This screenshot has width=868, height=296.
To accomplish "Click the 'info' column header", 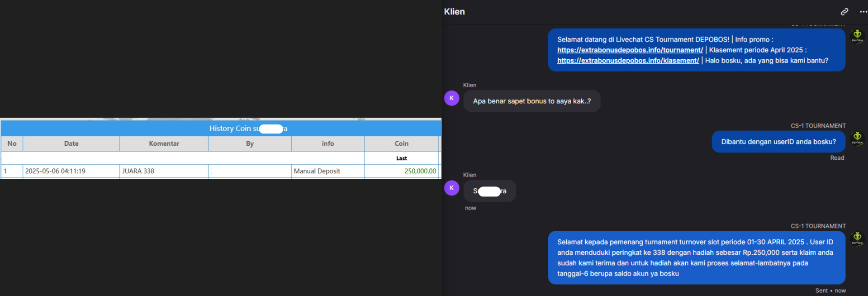I will click(328, 143).
